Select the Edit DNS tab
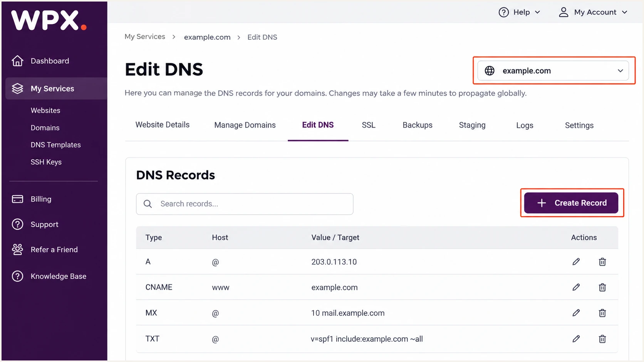 (x=318, y=125)
